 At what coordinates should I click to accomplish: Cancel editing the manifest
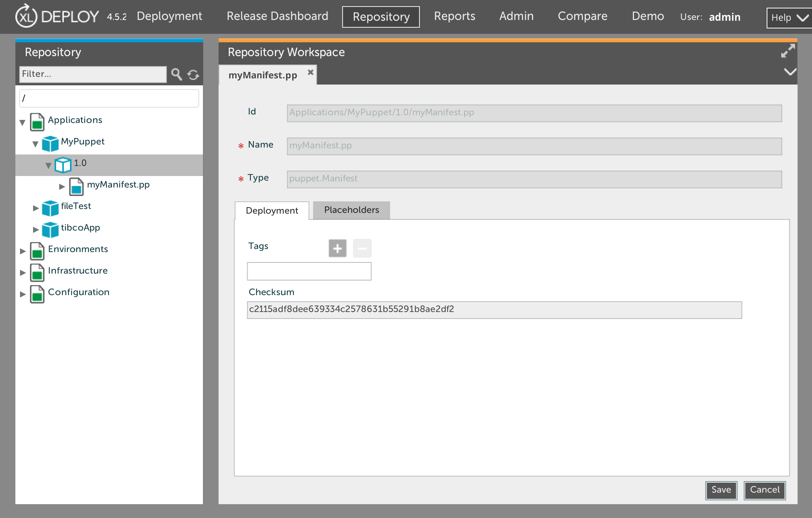pos(764,490)
